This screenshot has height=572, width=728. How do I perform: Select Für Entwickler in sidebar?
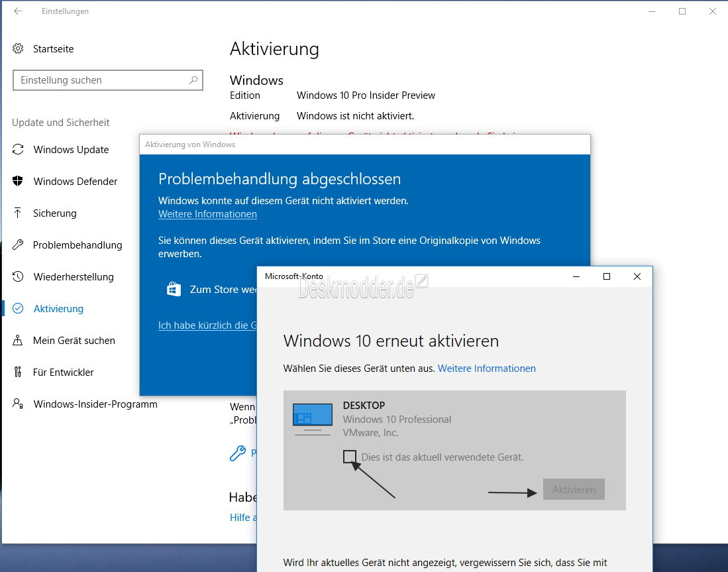pyautogui.click(x=63, y=372)
